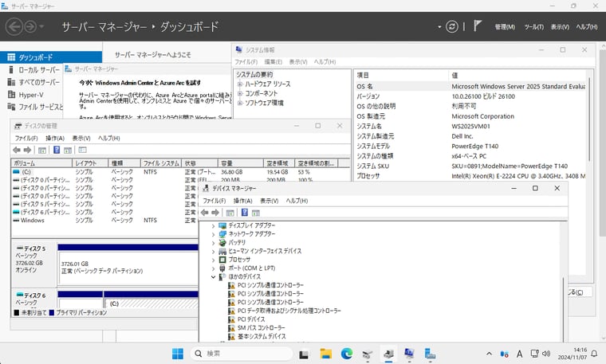The height and width of the screenshot is (364, 606).
Task: Click the forward arrow in Server Manager header
Action: click(x=30, y=26)
